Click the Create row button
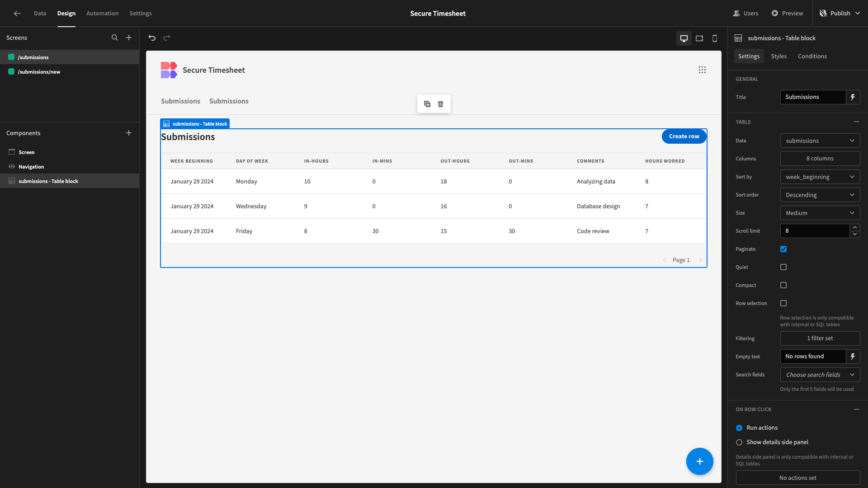Viewport: 868px width, 488px height. tap(684, 136)
